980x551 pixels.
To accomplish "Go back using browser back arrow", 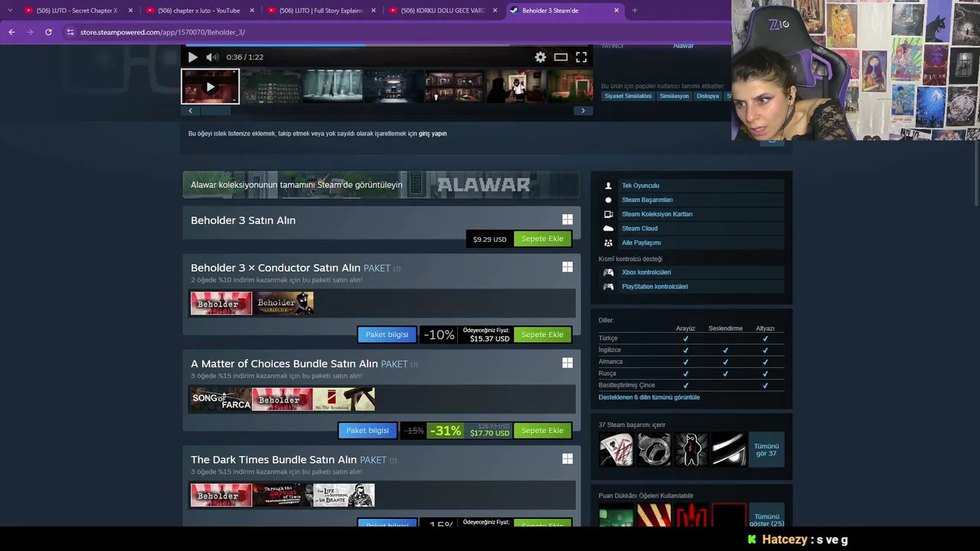I will 11,32.
